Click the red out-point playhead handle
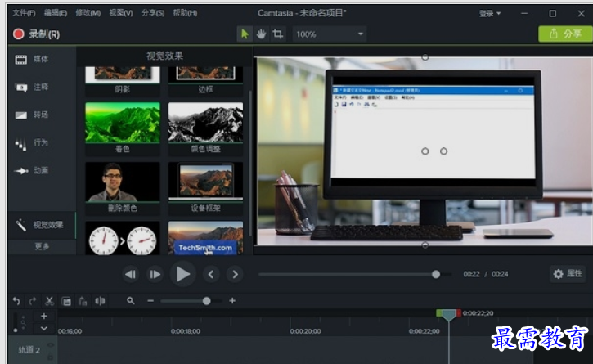The image size is (593, 364). tap(458, 313)
